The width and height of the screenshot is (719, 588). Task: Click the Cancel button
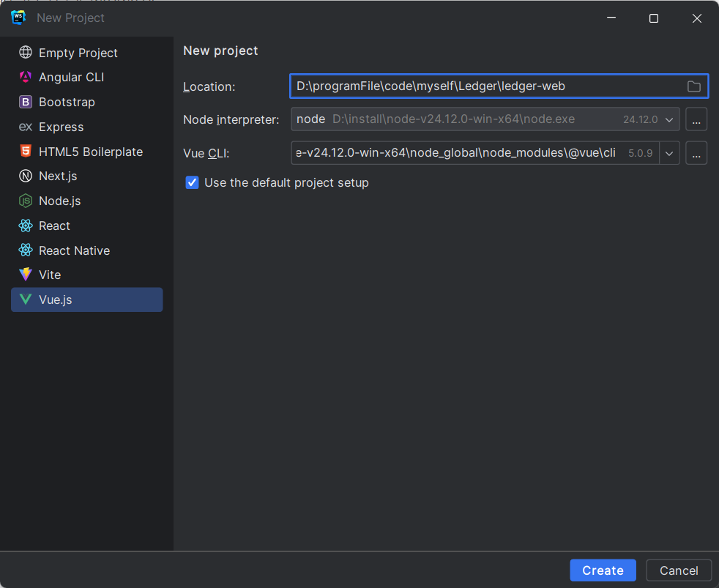pos(679,570)
